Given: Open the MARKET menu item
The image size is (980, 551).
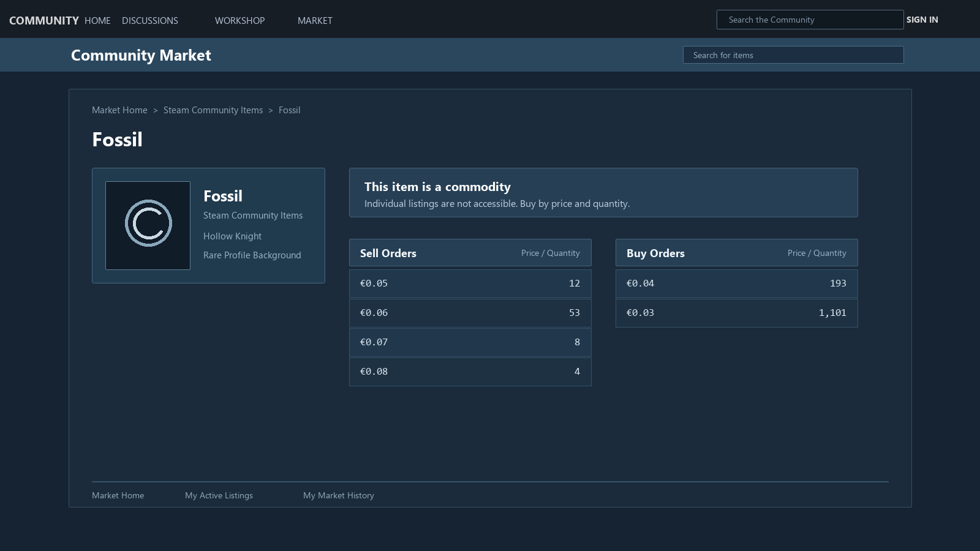Looking at the screenshot, I should pyautogui.click(x=315, y=20).
